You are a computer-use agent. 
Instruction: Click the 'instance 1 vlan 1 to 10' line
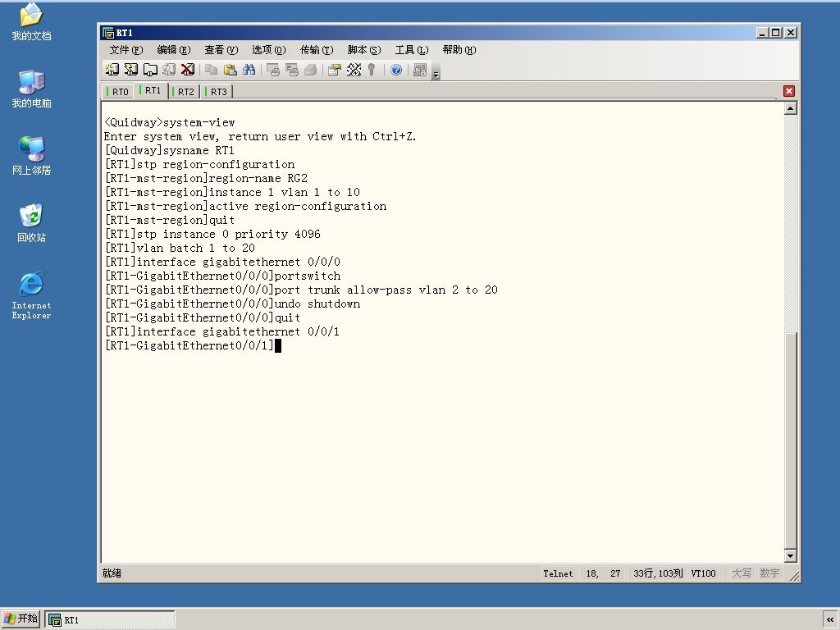click(x=232, y=192)
